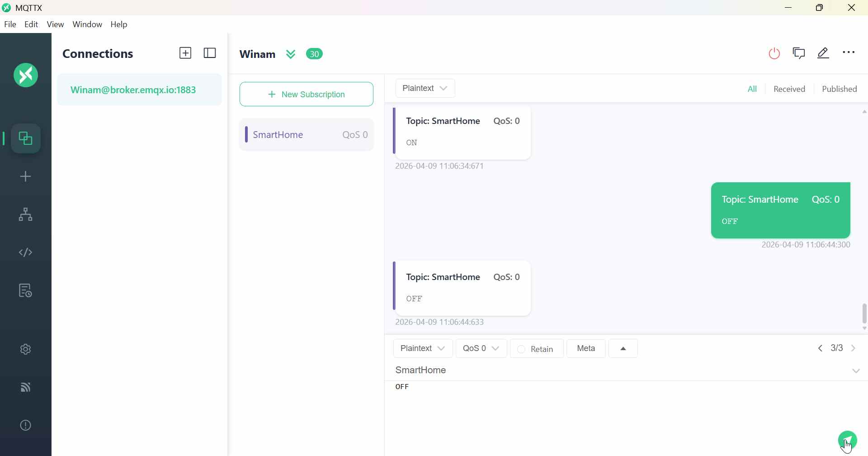The image size is (868, 456).
Task: Open the publish payload Plaintext dropdown
Action: click(423, 349)
